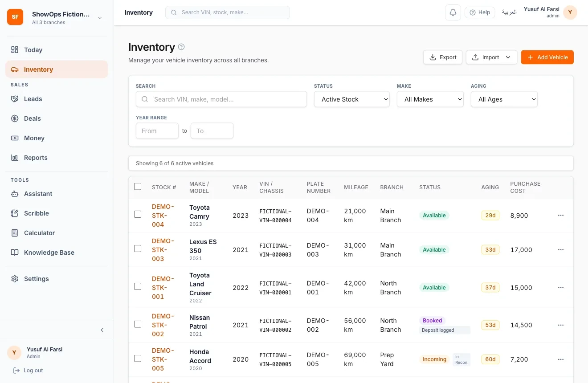Click the help question mark beside Inventory heading
The height and width of the screenshot is (383, 588).
pos(181,47)
